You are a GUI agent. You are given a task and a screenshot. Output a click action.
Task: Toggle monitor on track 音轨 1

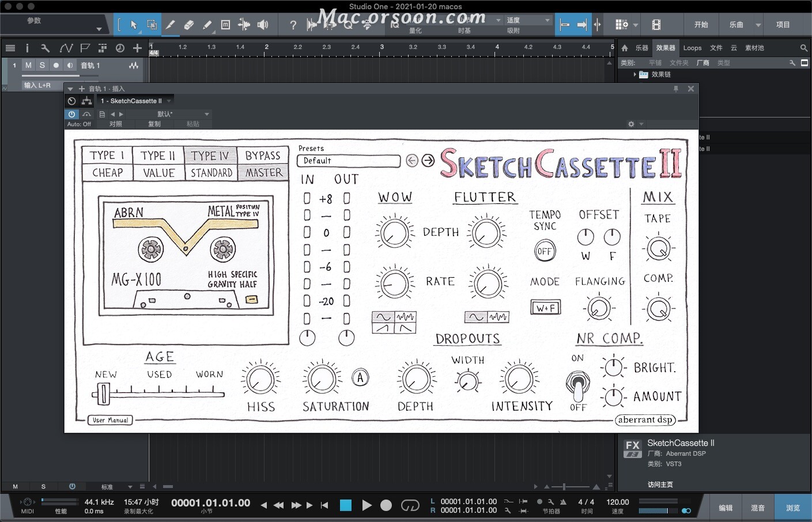(x=70, y=65)
